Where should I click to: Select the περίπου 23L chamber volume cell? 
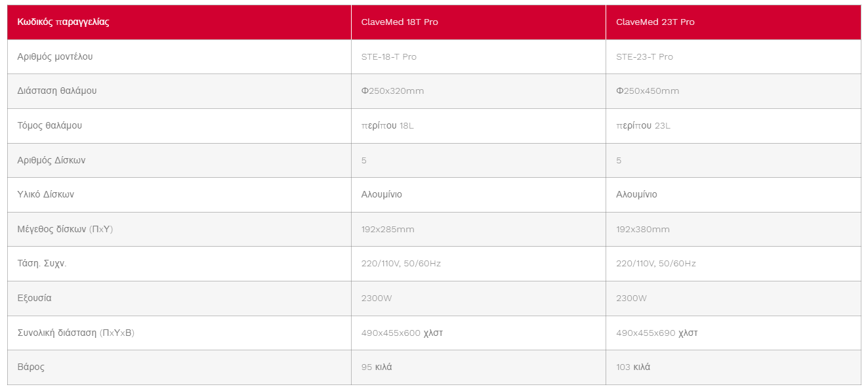(x=734, y=126)
